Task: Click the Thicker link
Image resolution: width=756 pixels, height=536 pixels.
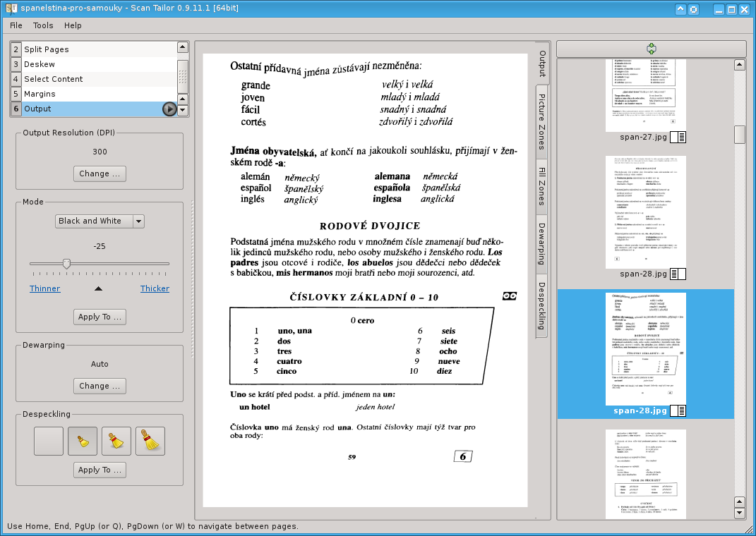Action: pos(155,288)
